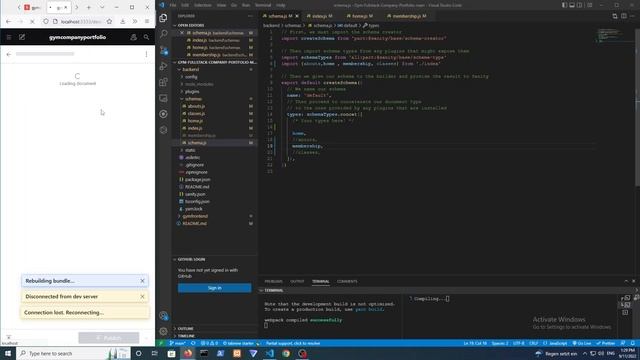Screen dimensions: 640x360
Task: Open sanity.json in file tree
Action: click(195, 194)
